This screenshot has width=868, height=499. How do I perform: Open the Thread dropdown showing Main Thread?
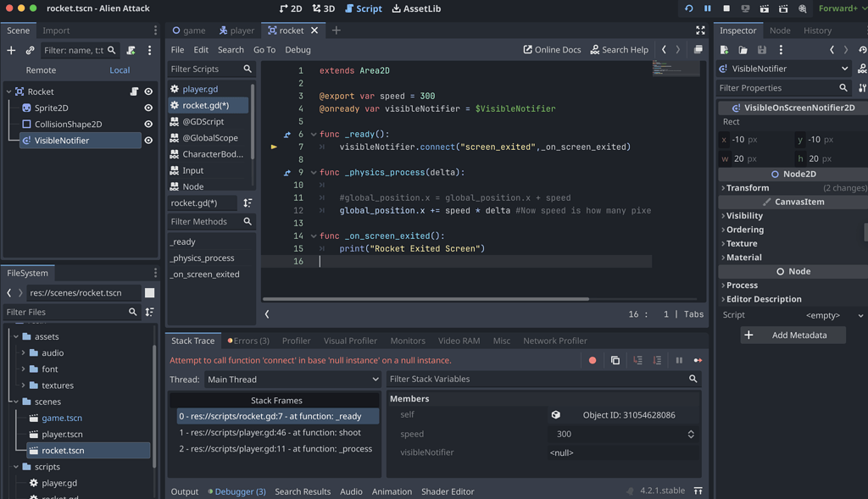[292, 380]
